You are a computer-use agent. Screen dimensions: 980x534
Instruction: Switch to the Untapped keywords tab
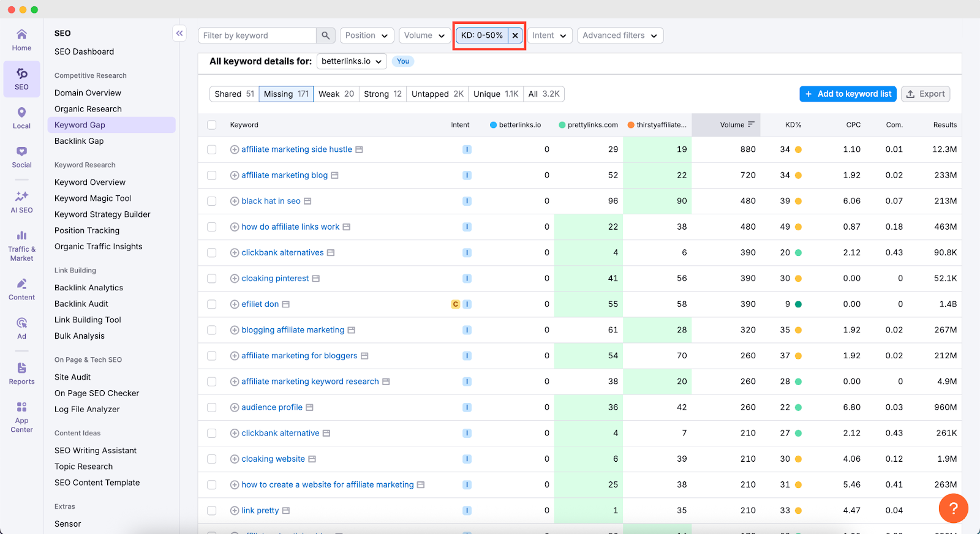[437, 94]
